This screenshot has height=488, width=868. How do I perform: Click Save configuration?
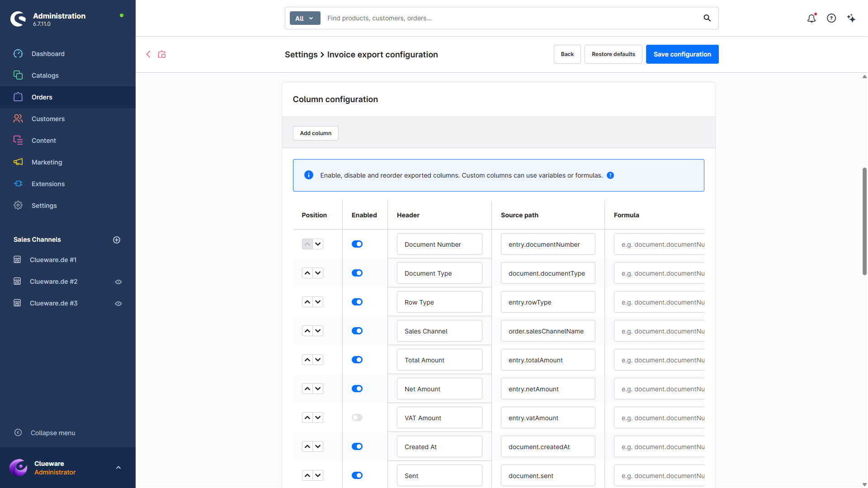click(x=682, y=54)
